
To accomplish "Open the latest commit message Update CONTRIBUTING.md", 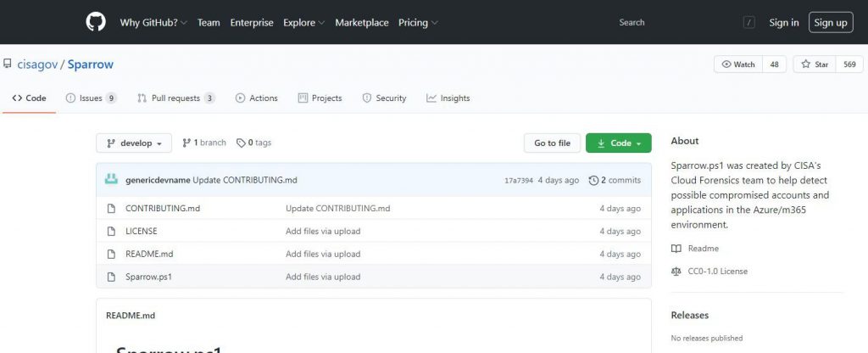I will click(x=245, y=180).
